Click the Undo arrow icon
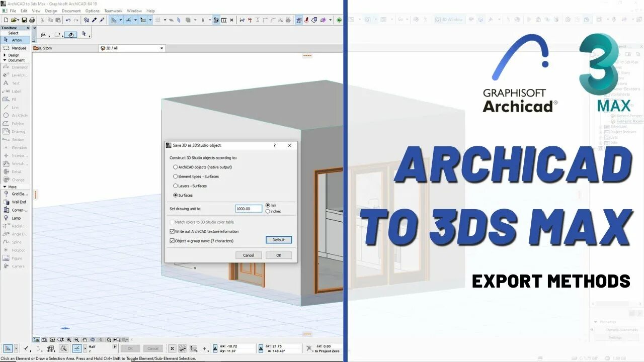The image size is (644, 362). click(x=68, y=20)
